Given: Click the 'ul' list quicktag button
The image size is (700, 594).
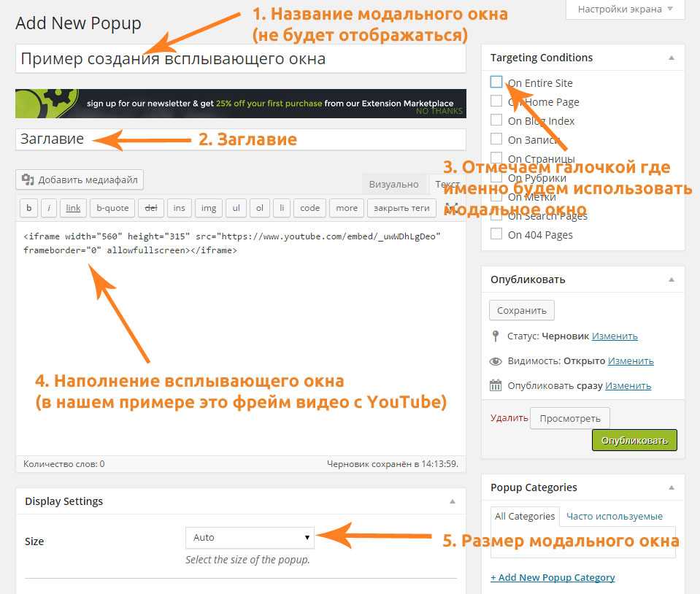Looking at the screenshot, I should tap(236, 208).
